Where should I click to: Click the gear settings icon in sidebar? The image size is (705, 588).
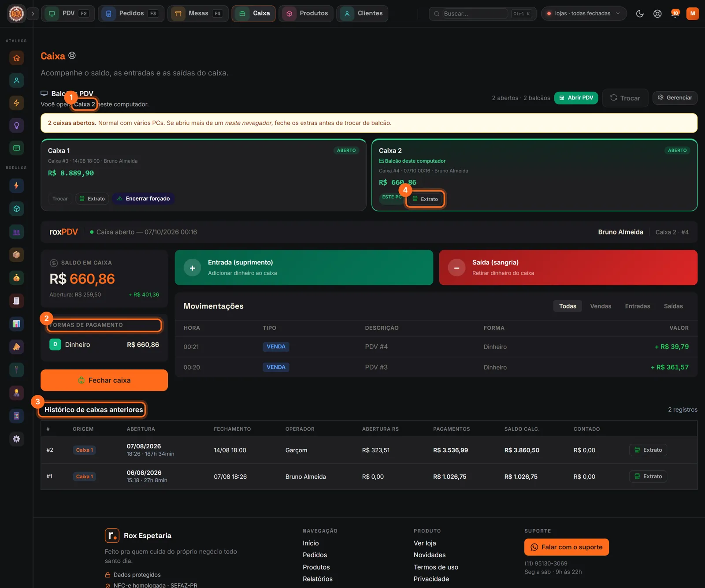(16, 439)
